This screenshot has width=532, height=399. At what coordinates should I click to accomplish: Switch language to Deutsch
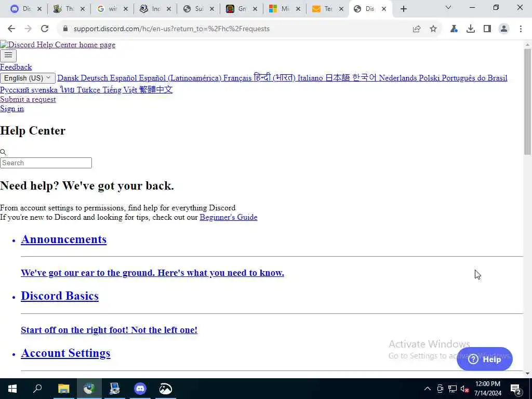tap(95, 78)
